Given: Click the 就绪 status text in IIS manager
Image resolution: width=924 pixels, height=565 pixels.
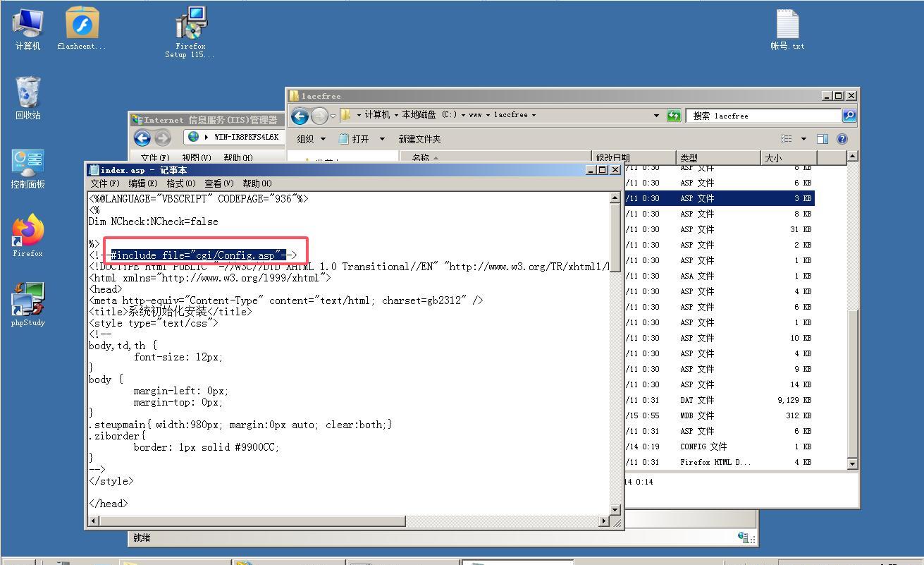Looking at the screenshot, I should [x=142, y=537].
